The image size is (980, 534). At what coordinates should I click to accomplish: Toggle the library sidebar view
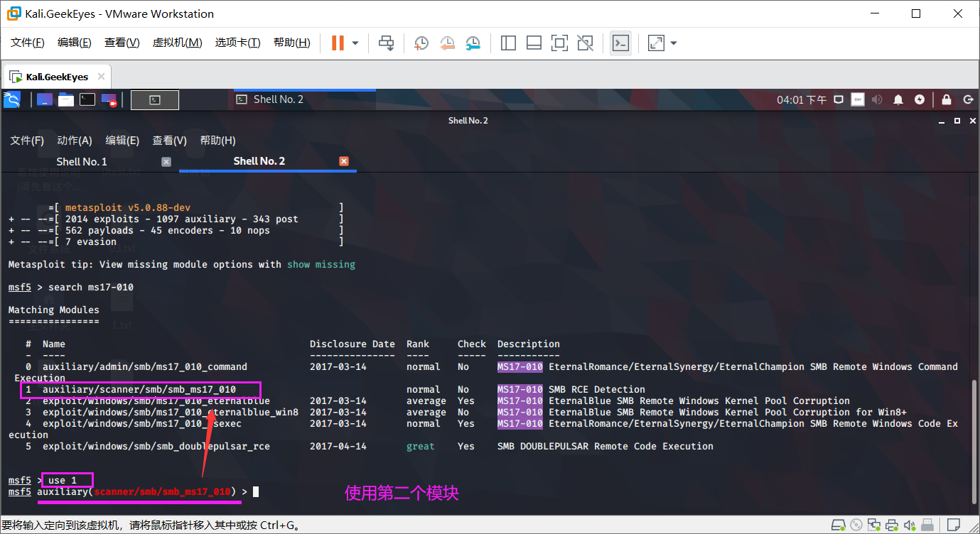(508, 43)
